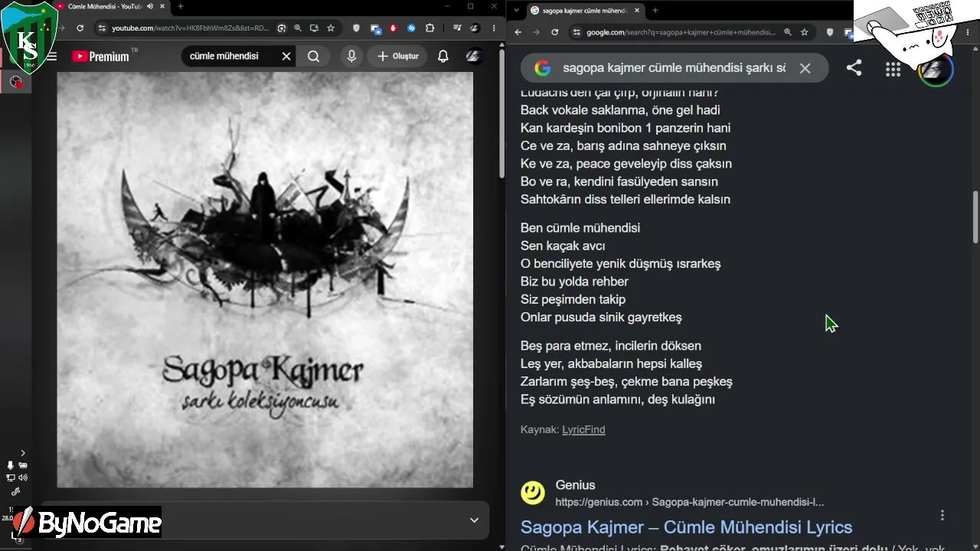Open YouTube notifications bell
Image resolution: width=980 pixels, height=551 pixels.
[443, 56]
